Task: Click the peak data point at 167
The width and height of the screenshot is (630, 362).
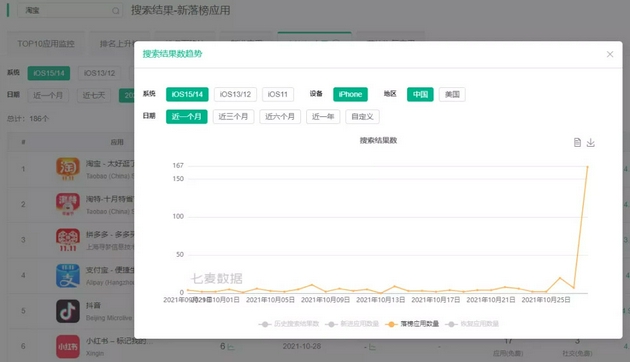Action: pos(587,166)
